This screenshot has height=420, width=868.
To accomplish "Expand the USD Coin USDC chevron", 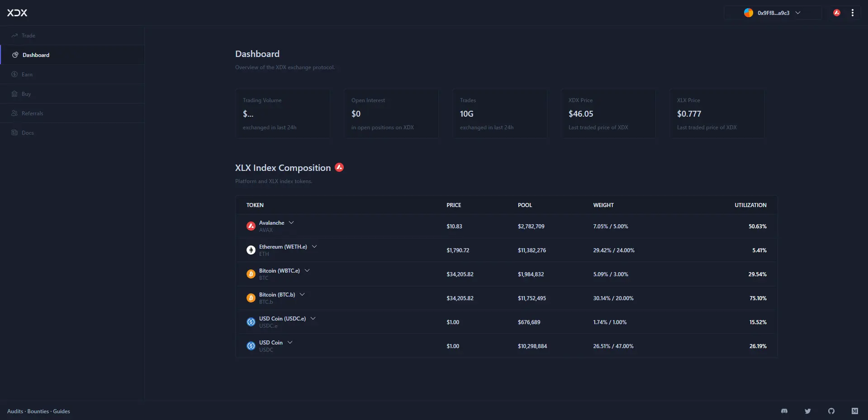I will [x=290, y=342].
